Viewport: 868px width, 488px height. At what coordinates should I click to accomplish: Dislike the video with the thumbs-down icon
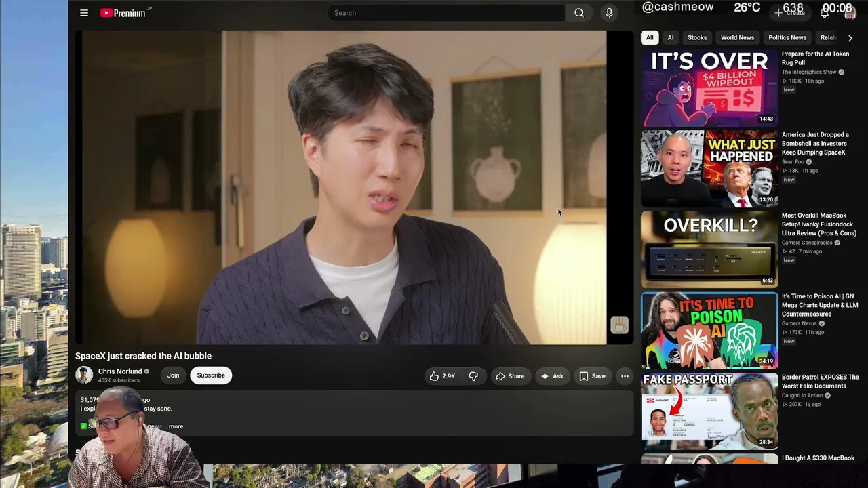(473, 376)
